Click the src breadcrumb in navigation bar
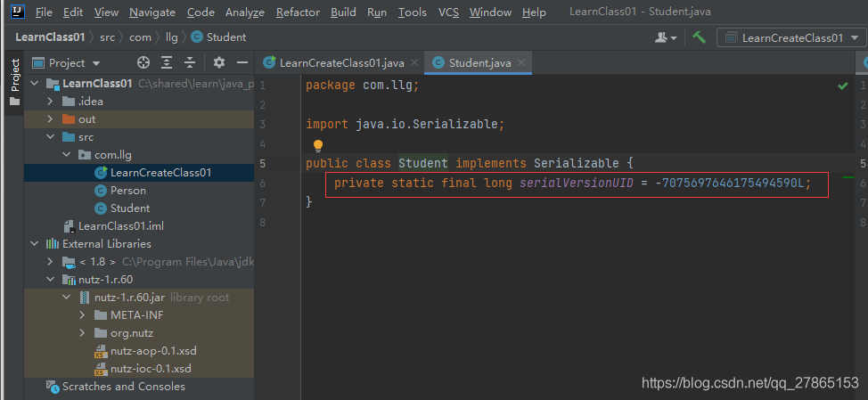This screenshot has width=868, height=400. coord(109,37)
